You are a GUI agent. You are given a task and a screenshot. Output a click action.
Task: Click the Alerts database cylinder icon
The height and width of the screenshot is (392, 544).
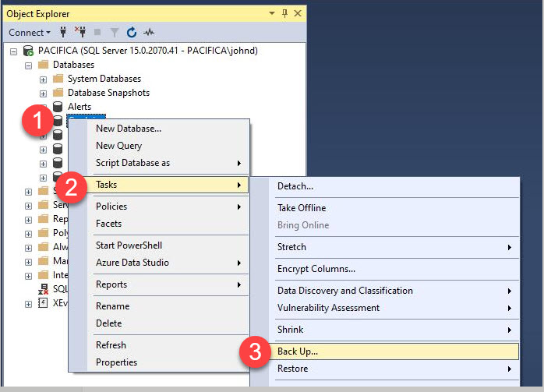[58, 107]
